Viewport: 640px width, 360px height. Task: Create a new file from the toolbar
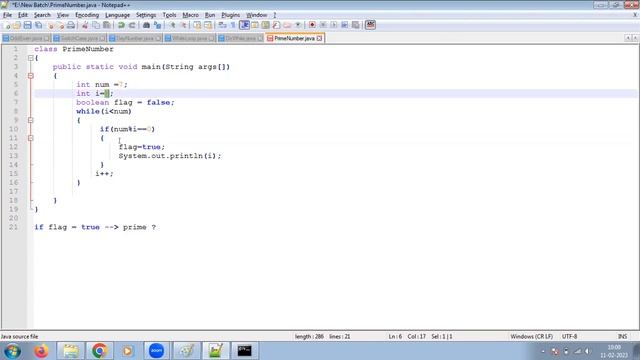[7, 25]
